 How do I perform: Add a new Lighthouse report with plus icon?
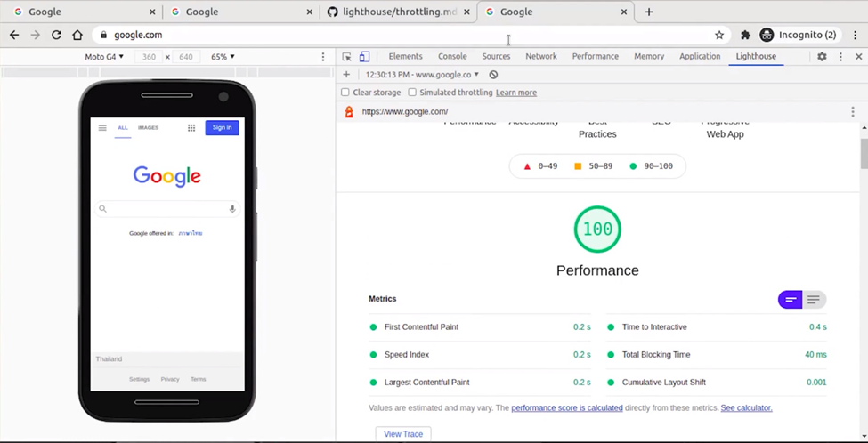(346, 75)
